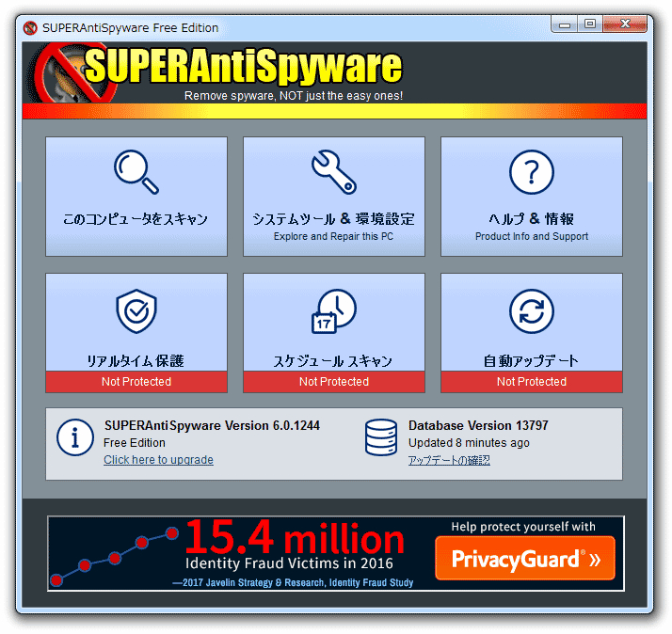The height and width of the screenshot is (634, 672).
Task: Click the 'SUPERAntiSpyware' yellow logo title
Action: pyautogui.click(x=244, y=66)
